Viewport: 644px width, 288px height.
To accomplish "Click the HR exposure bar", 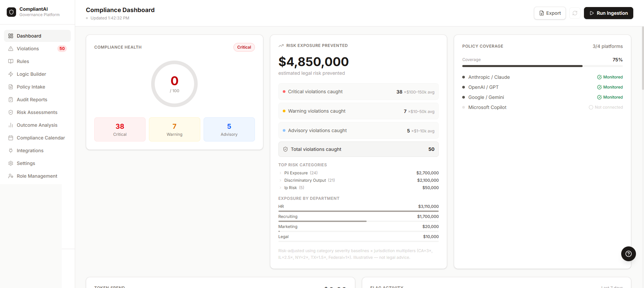I will pyautogui.click(x=359, y=211).
